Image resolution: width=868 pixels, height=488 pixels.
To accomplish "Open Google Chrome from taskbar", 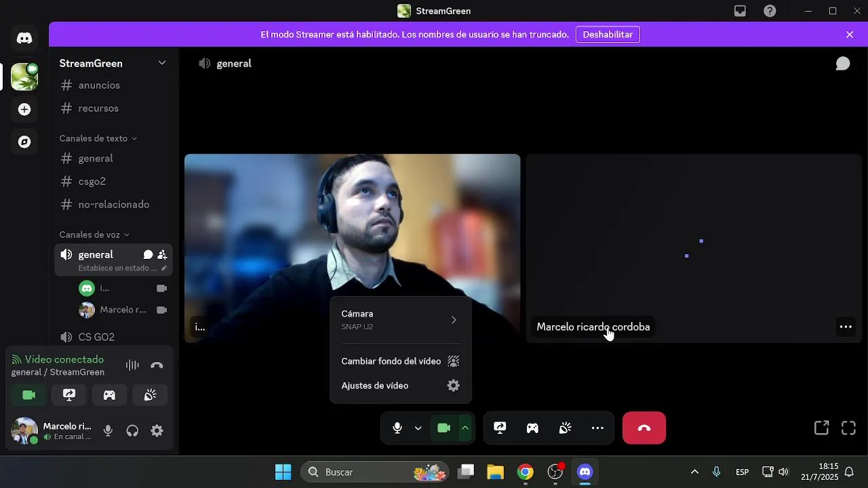I will (x=525, y=472).
